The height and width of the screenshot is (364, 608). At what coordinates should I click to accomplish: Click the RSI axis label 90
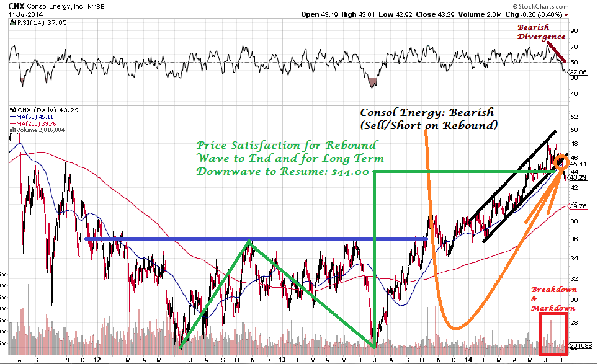[574, 30]
